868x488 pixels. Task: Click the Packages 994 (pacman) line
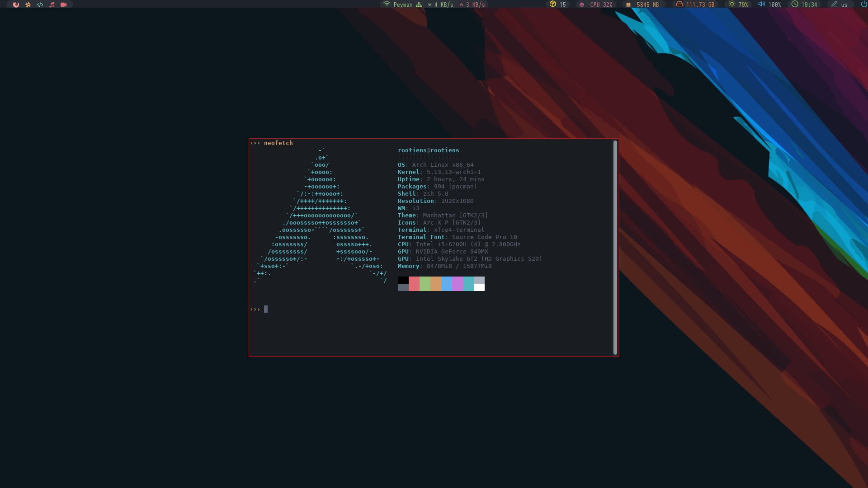438,187
